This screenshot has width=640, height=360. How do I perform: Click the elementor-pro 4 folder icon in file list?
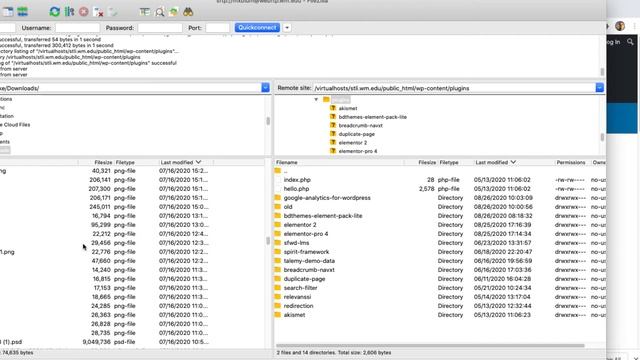tap(278, 234)
